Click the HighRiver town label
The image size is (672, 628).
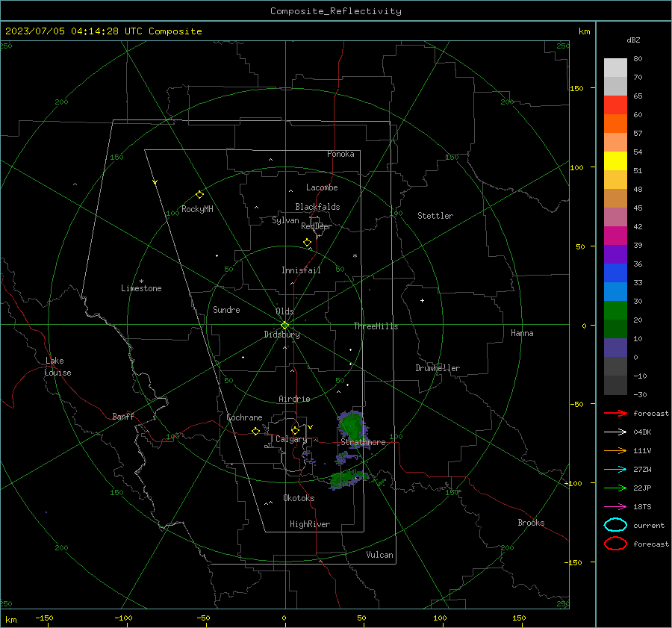coord(309,524)
